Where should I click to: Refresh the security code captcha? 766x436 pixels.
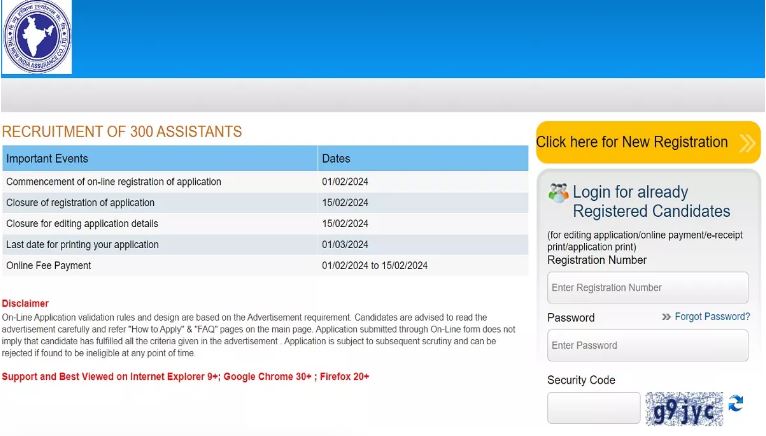(x=736, y=404)
